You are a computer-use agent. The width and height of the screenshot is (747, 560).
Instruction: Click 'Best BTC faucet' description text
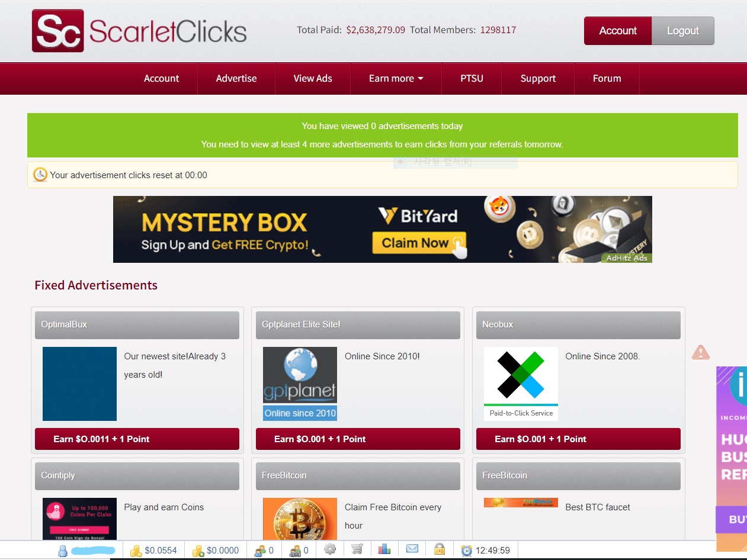pos(597,507)
